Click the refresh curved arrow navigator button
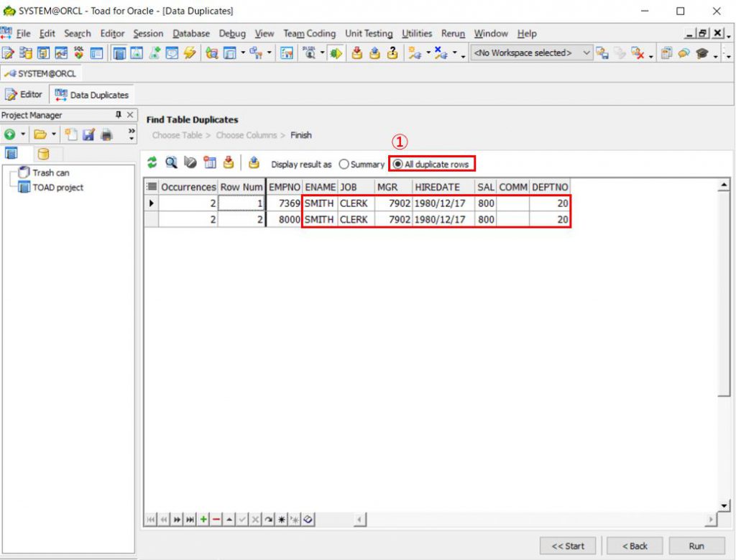Viewport: 736px width, 560px height. (x=269, y=519)
